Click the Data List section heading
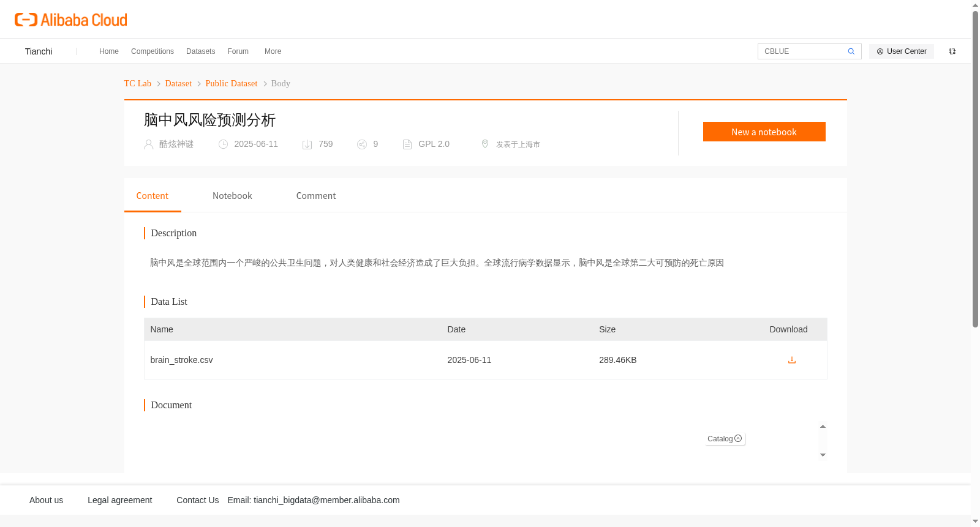 pyautogui.click(x=169, y=302)
